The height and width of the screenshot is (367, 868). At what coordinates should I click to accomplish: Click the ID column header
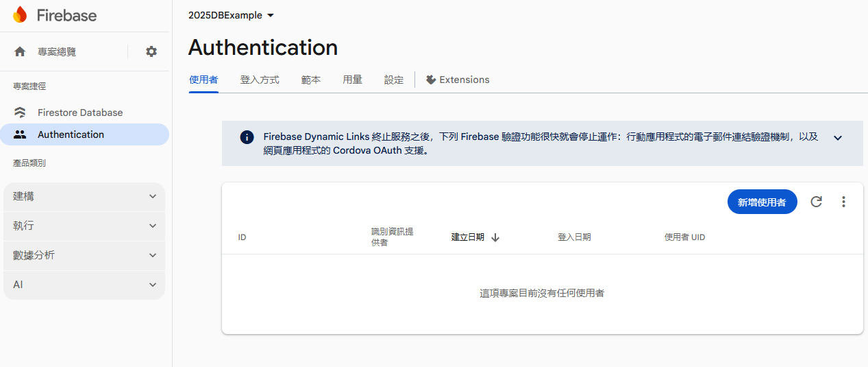click(243, 237)
